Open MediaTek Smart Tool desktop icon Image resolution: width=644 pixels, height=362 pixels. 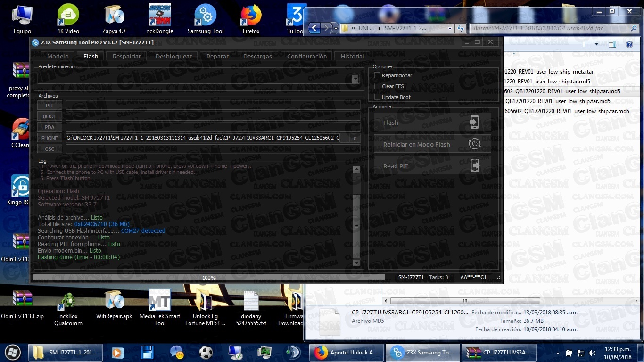(x=160, y=307)
